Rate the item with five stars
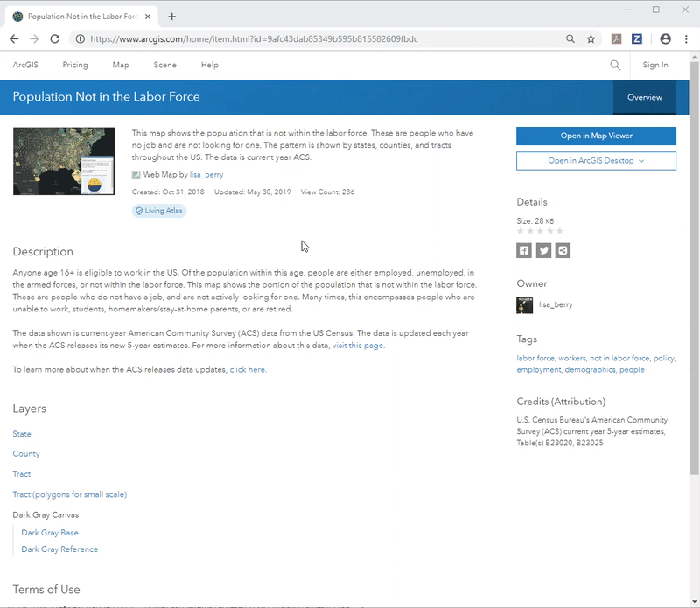Viewport: 700px width, 608px height. coord(560,231)
